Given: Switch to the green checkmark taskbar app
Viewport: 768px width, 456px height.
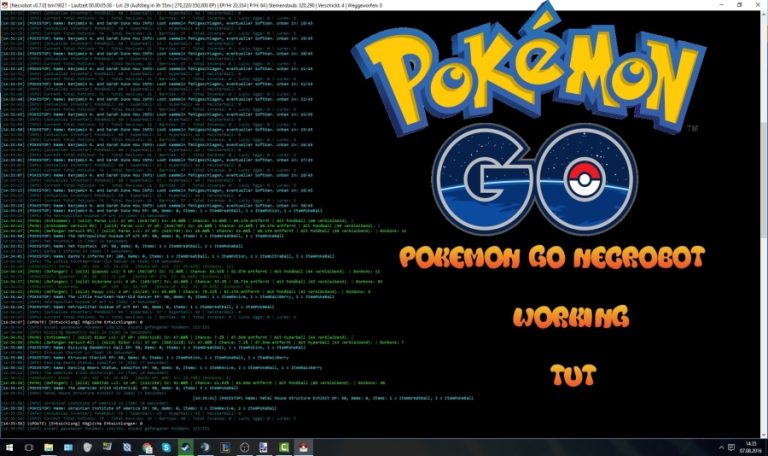Looking at the screenshot, I should click(x=186, y=447).
